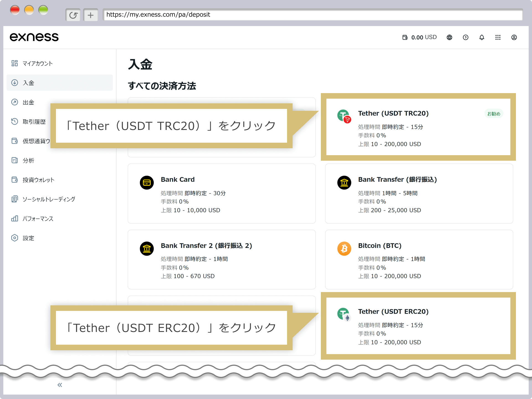This screenshot has width=532, height=399.
Task: Click the 上限 200 - 25,000 USD text
Action: (x=390, y=210)
